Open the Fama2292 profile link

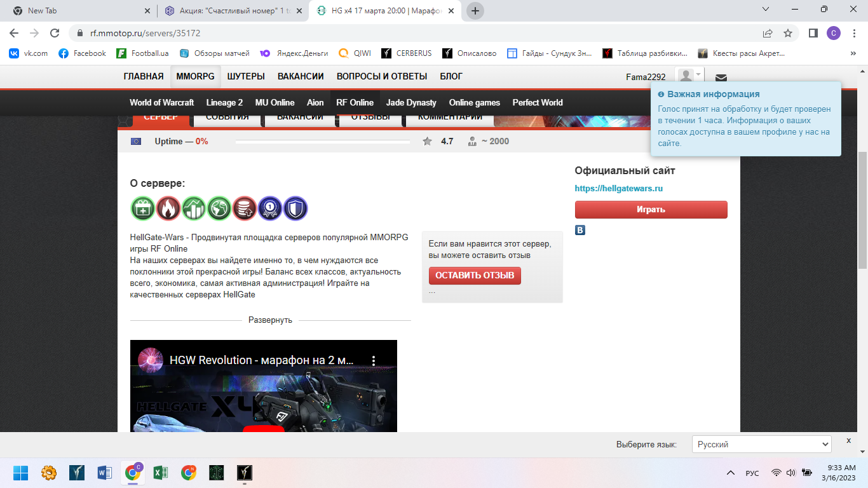tap(646, 77)
